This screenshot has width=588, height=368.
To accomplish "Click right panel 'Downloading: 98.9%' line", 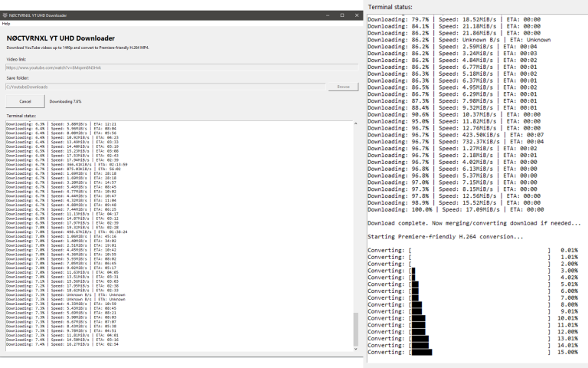I will click(454, 202).
